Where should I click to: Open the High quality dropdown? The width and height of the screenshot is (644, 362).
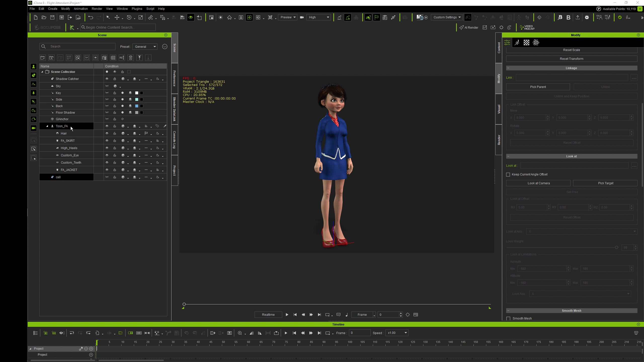click(319, 17)
